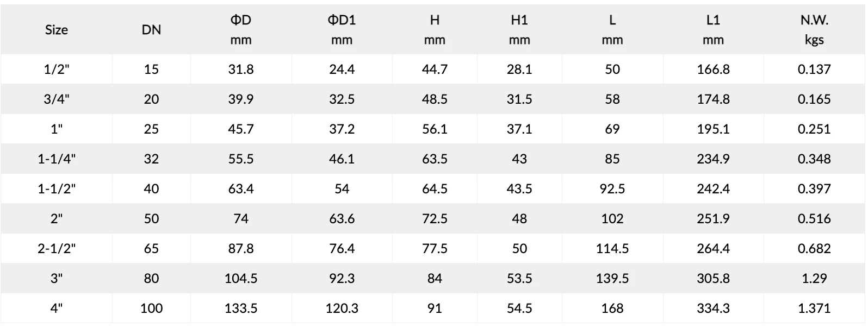This screenshot has height=327, width=868.
Task: Click the N.W. kgs column header
Action: [x=814, y=30]
